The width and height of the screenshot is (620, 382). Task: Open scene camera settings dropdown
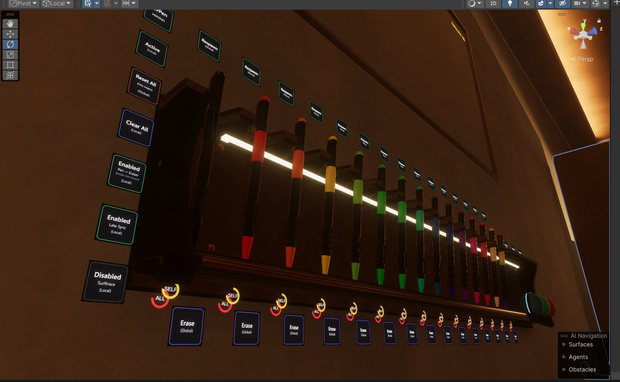click(x=580, y=4)
